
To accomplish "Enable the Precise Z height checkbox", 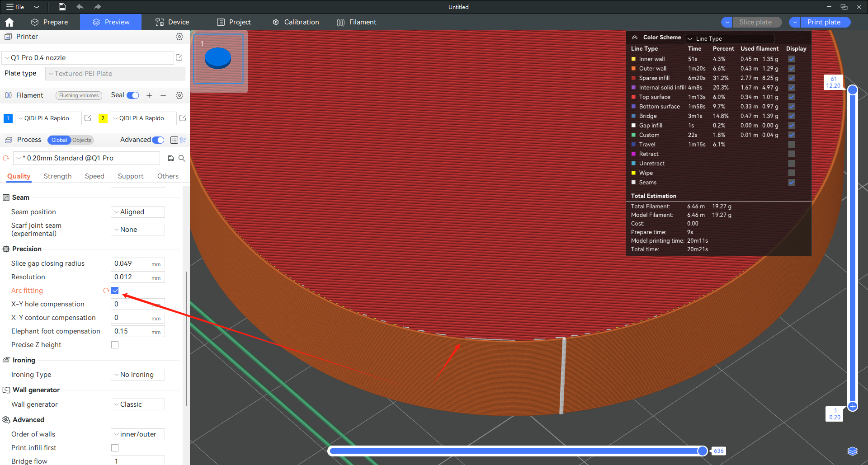I will point(115,345).
